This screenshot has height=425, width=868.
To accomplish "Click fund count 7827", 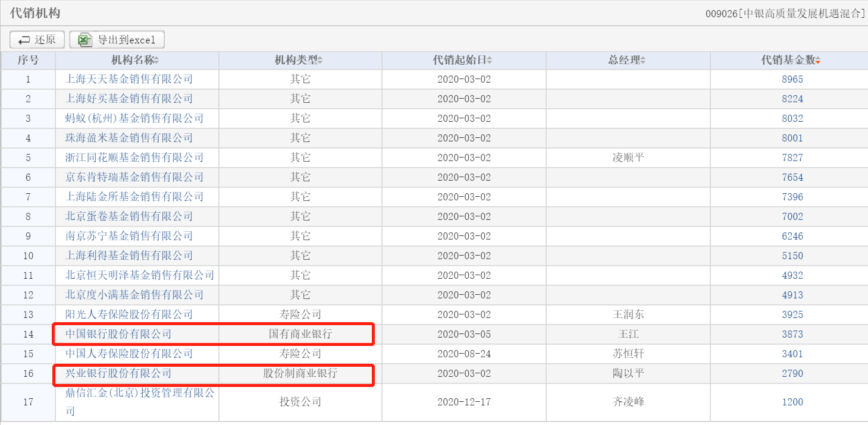I will pyautogui.click(x=792, y=158).
